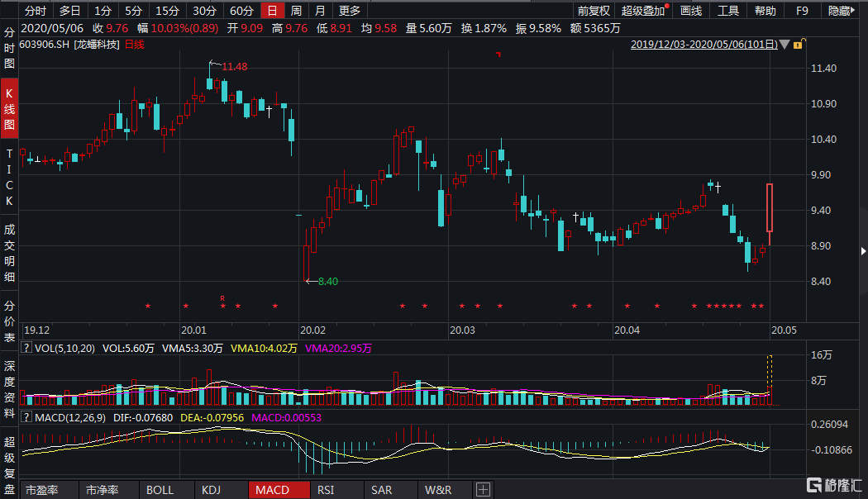Switch indicator to SAR

381,490
